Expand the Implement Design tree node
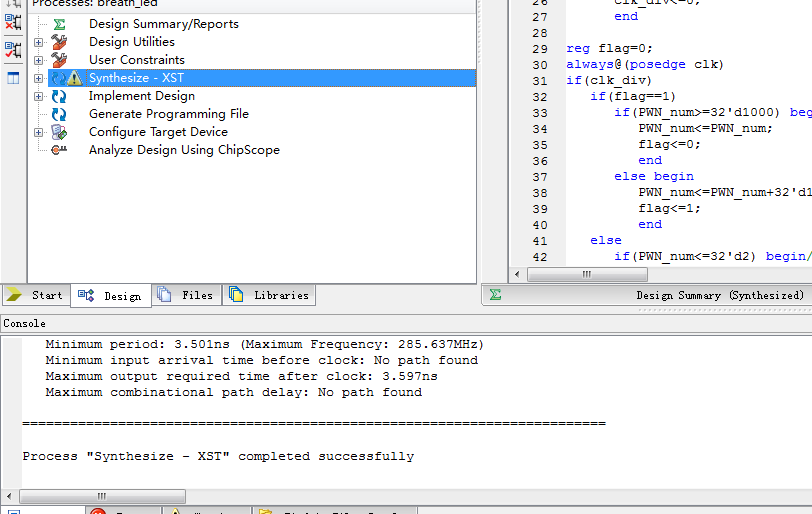 (39, 96)
